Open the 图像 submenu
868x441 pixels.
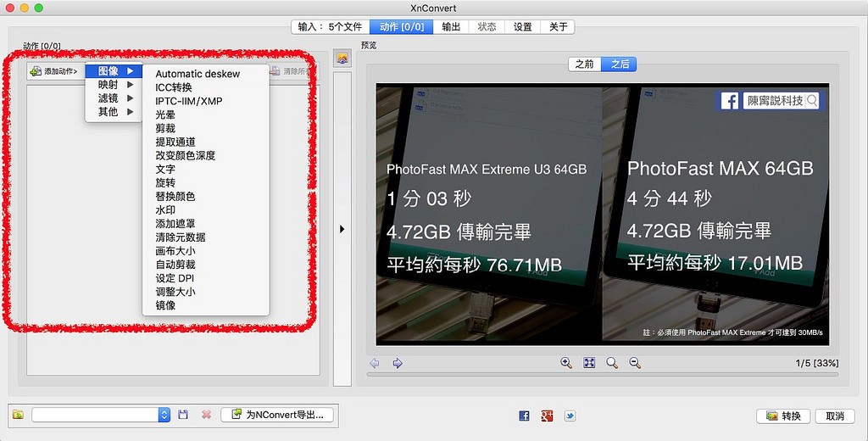coord(114,71)
